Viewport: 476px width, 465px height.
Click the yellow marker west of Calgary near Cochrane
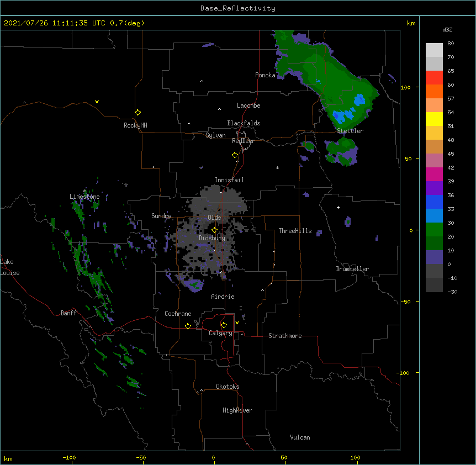click(188, 326)
